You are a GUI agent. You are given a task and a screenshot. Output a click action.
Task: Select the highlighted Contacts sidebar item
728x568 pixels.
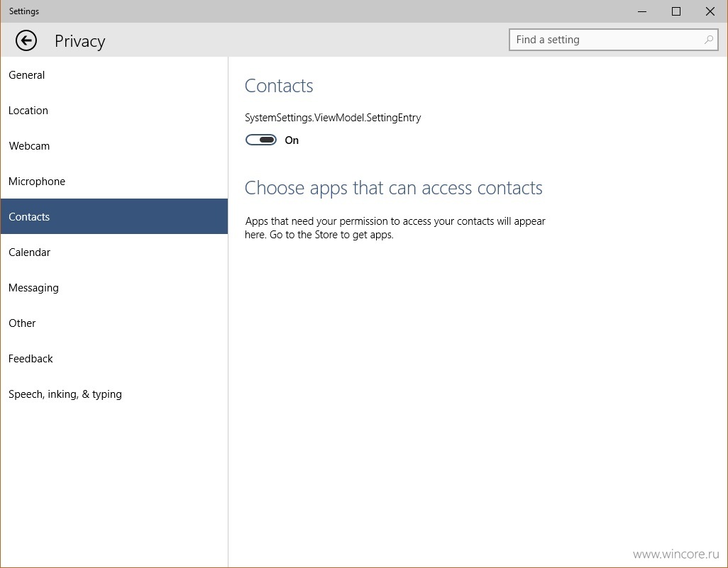point(114,216)
